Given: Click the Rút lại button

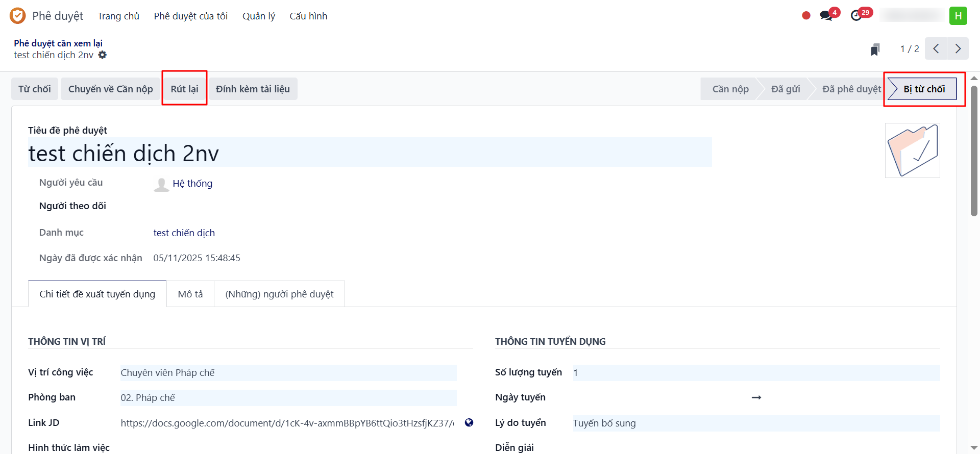Looking at the screenshot, I should coord(184,89).
